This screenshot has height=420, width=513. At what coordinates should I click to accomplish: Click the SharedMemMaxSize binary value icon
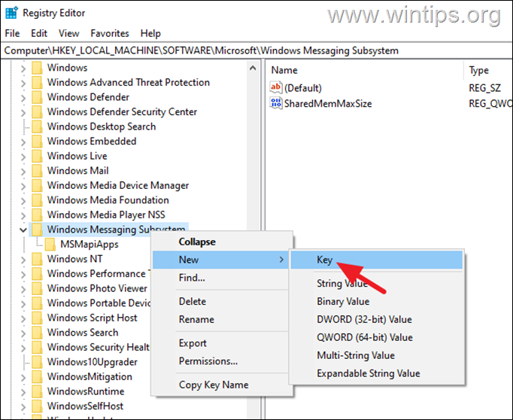(x=276, y=103)
